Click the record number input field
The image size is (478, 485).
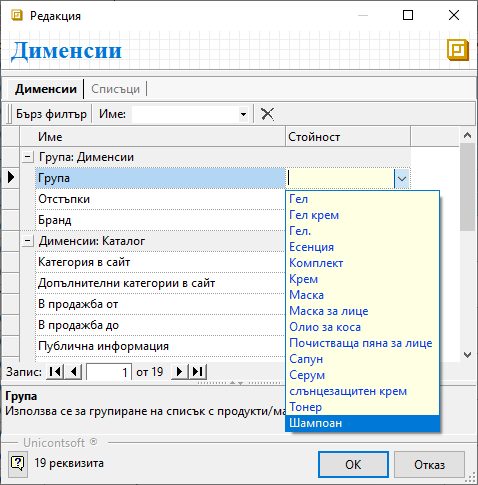pos(109,372)
